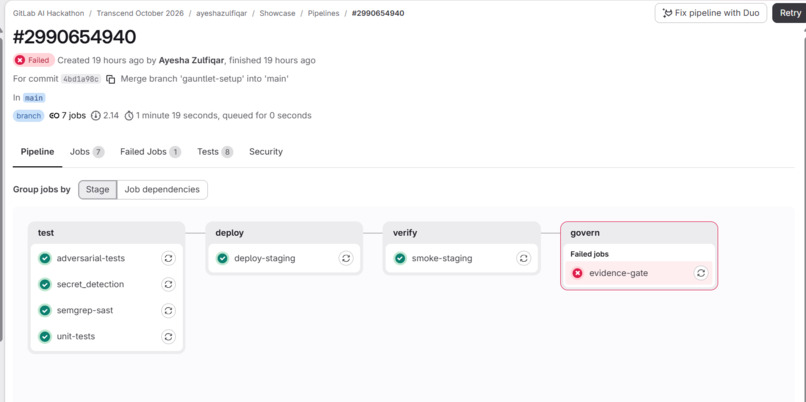This screenshot has height=402, width=806.
Task: Retry the semgrep-sast job
Action: coord(168,310)
